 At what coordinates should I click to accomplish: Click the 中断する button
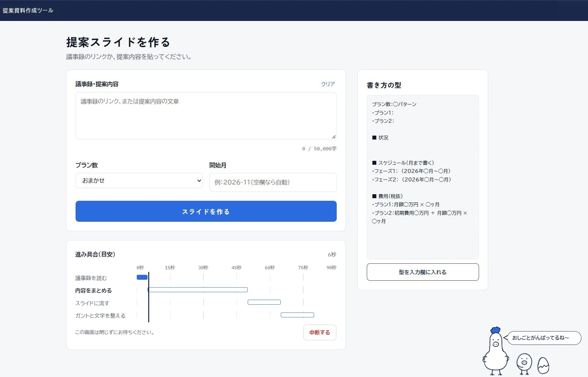(x=320, y=332)
